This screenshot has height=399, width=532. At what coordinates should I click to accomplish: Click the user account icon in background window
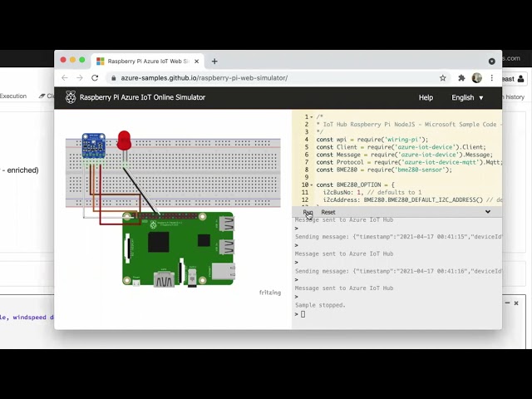pos(521,79)
